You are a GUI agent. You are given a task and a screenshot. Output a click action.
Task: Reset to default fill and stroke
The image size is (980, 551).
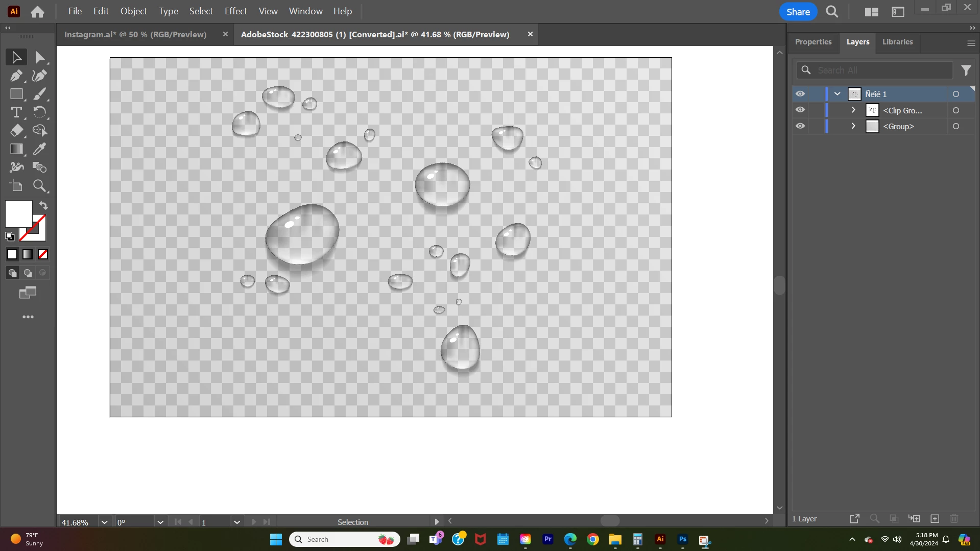point(10,236)
